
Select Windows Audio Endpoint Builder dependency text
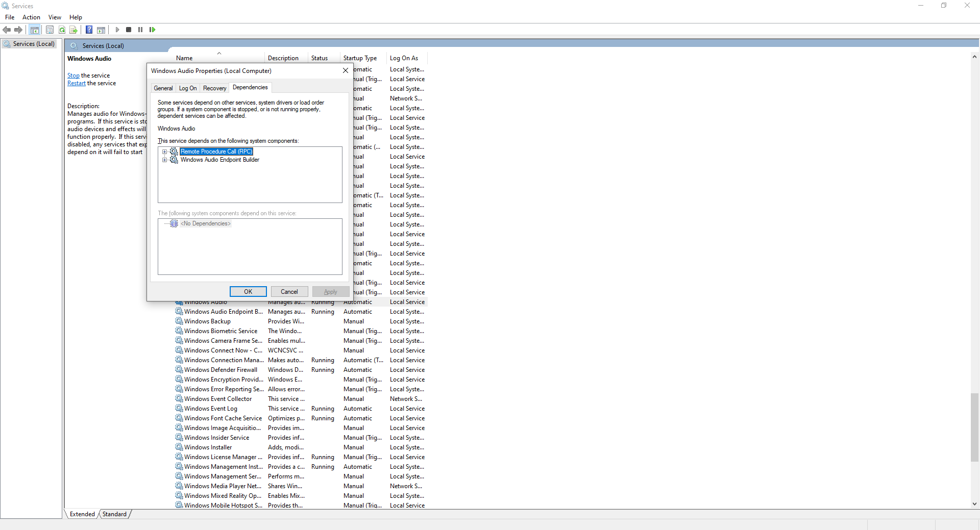[220, 160]
